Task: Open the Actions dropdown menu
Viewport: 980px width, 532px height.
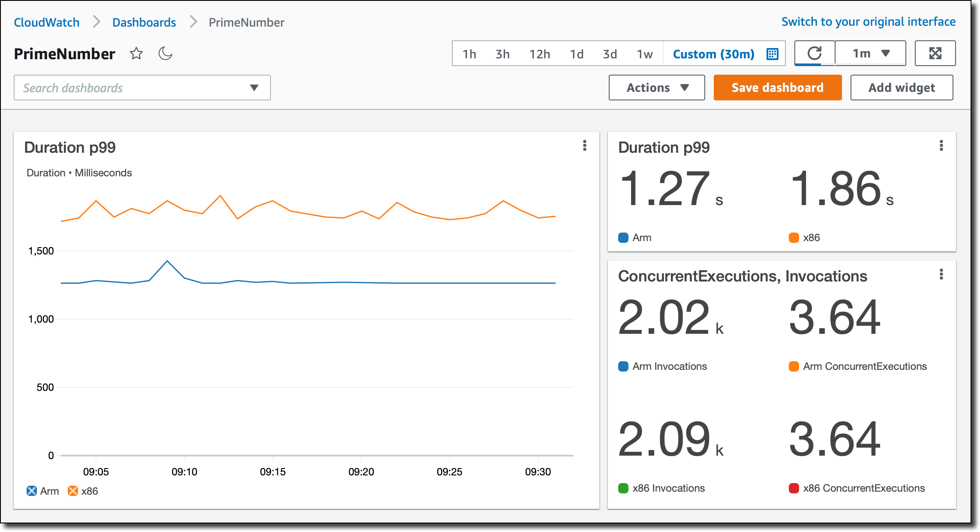Action: coord(656,88)
